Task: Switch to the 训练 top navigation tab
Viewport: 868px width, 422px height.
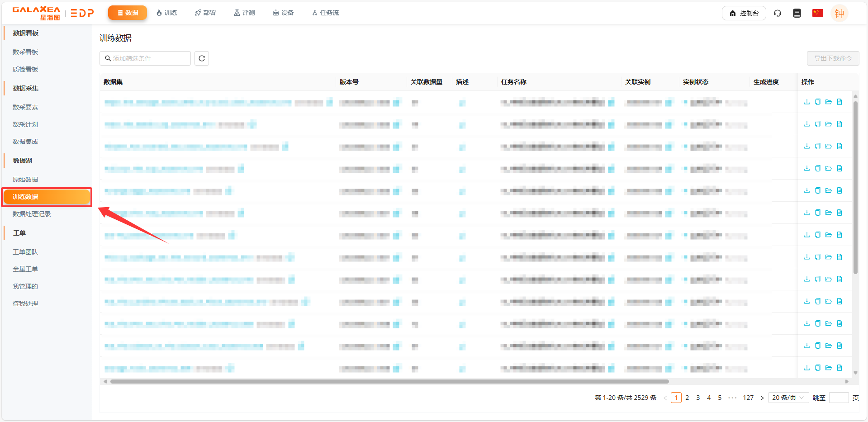Action: (166, 13)
